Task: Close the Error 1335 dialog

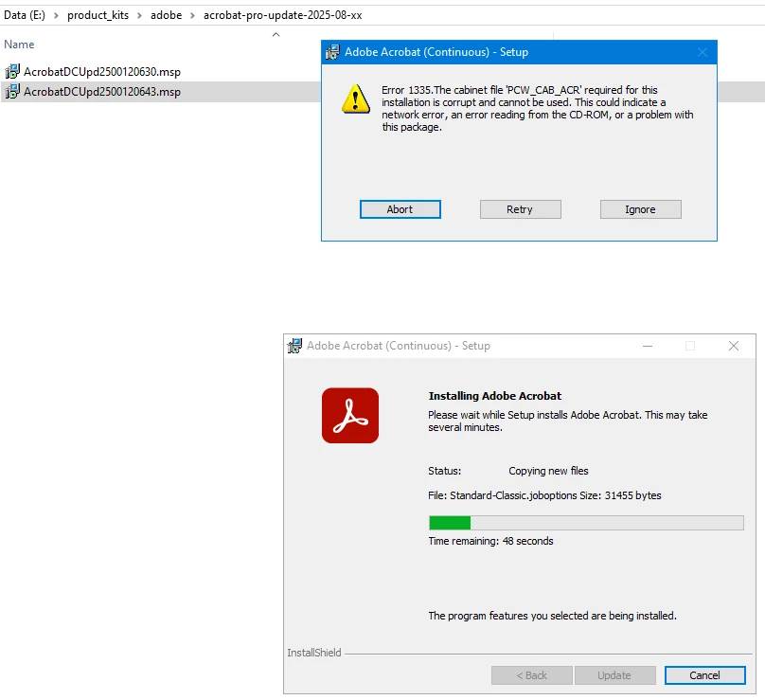Action: click(703, 52)
